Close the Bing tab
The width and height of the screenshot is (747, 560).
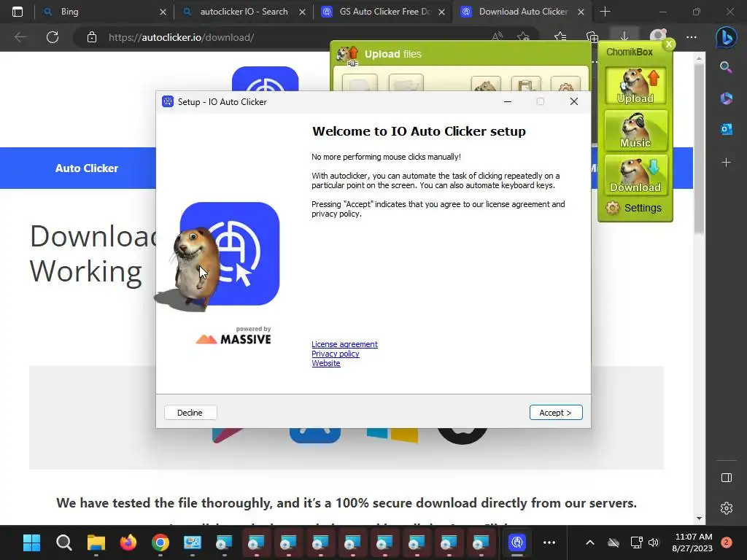click(163, 12)
